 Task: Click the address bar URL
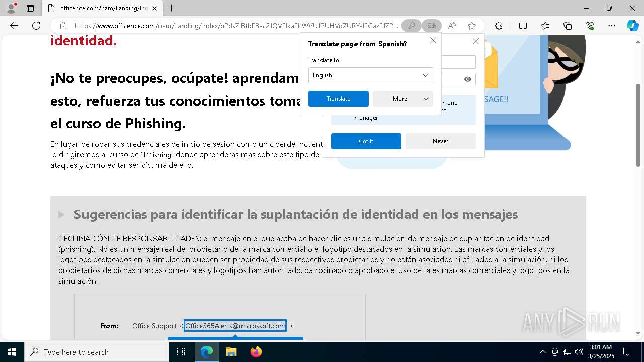click(236, 26)
